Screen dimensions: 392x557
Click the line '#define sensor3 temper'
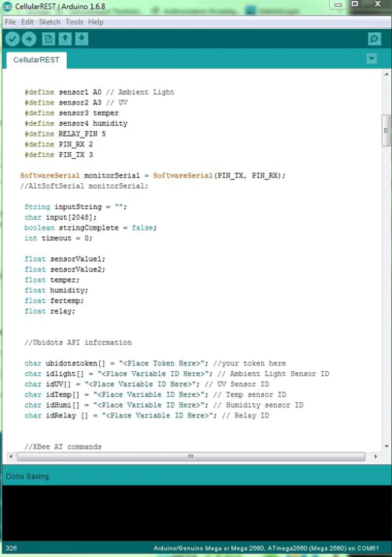(x=71, y=113)
